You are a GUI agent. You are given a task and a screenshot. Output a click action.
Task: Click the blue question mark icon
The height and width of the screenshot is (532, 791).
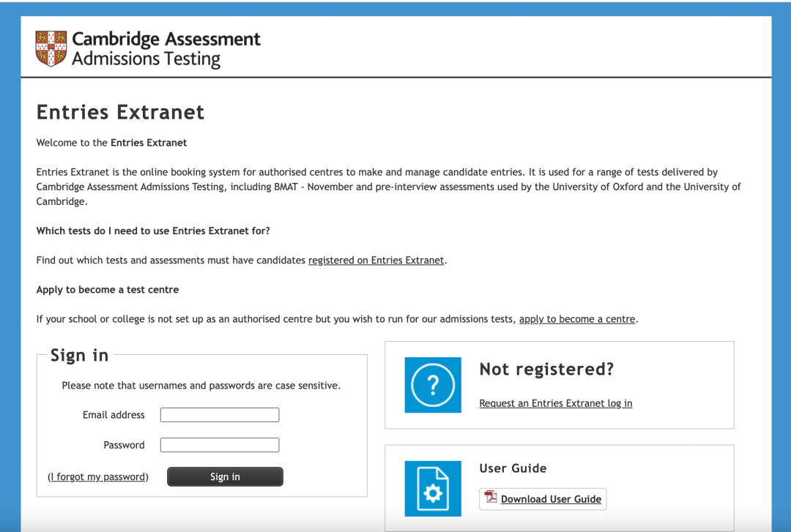[x=433, y=385]
